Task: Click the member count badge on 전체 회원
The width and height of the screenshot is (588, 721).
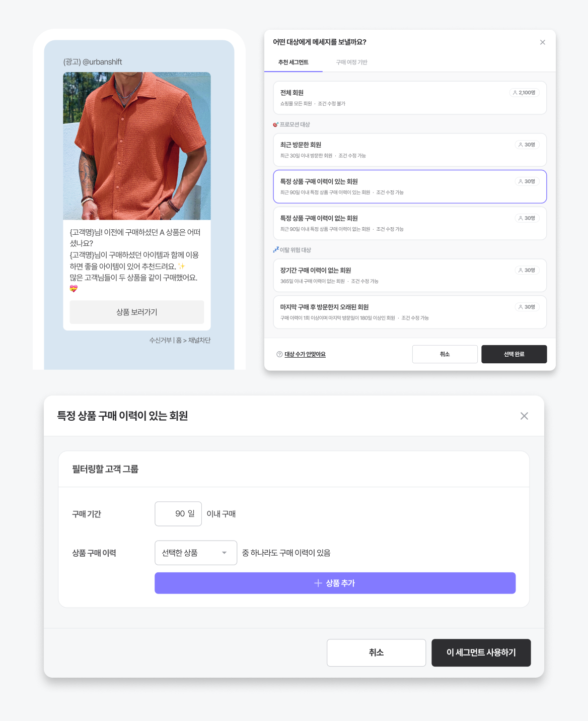Action: pos(524,93)
